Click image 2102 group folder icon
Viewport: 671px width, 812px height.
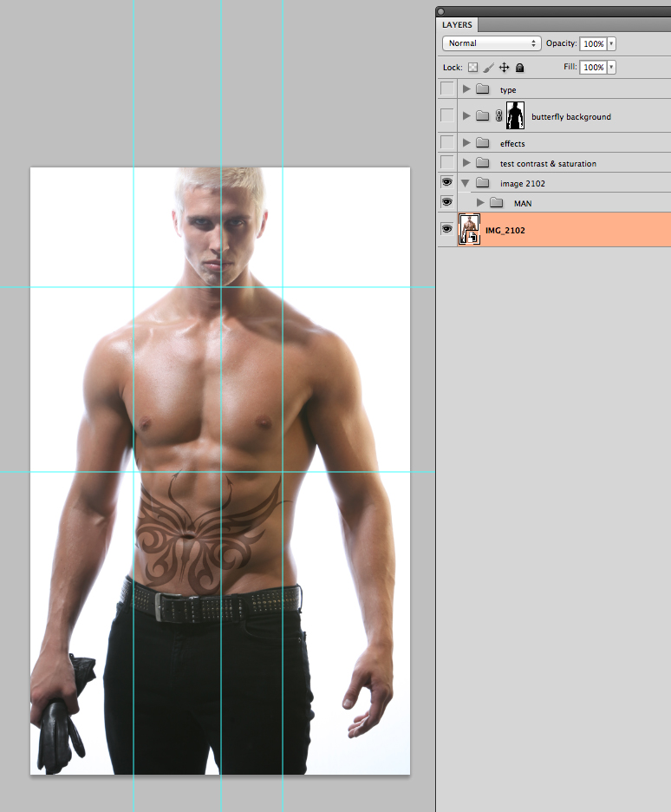pyautogui.click(x=483, y=182)
